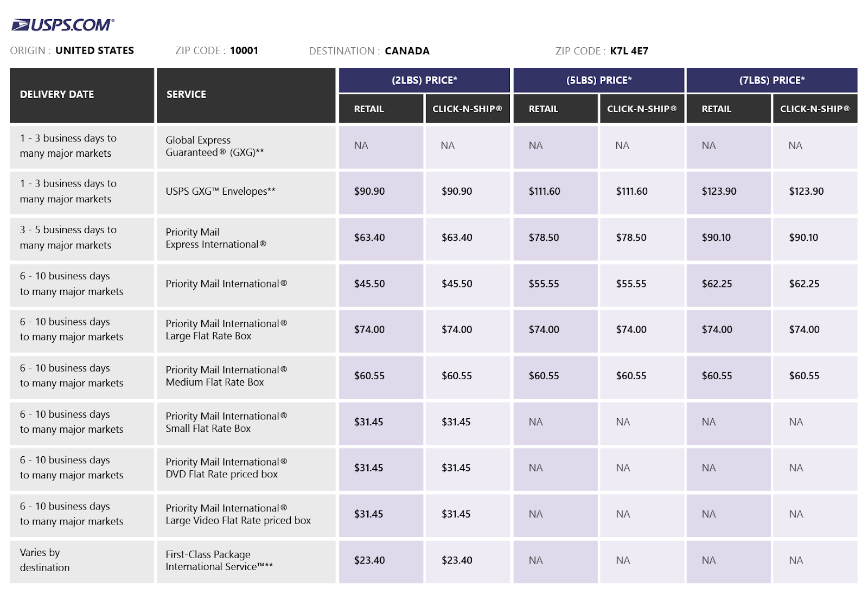This screenshot has width=868, height=594.
Task: Select 2LBS retail $23.40 First-Class price
Action: tap(369, 560)
